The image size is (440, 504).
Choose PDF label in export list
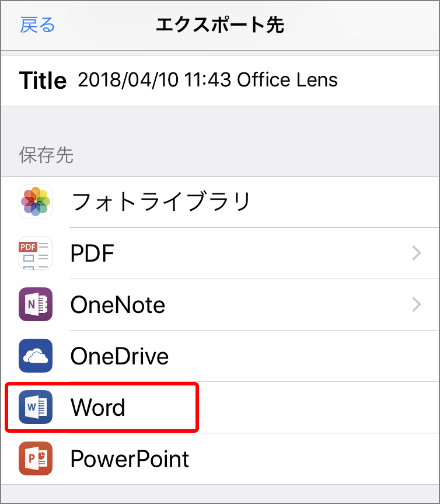tap(92, 253)
